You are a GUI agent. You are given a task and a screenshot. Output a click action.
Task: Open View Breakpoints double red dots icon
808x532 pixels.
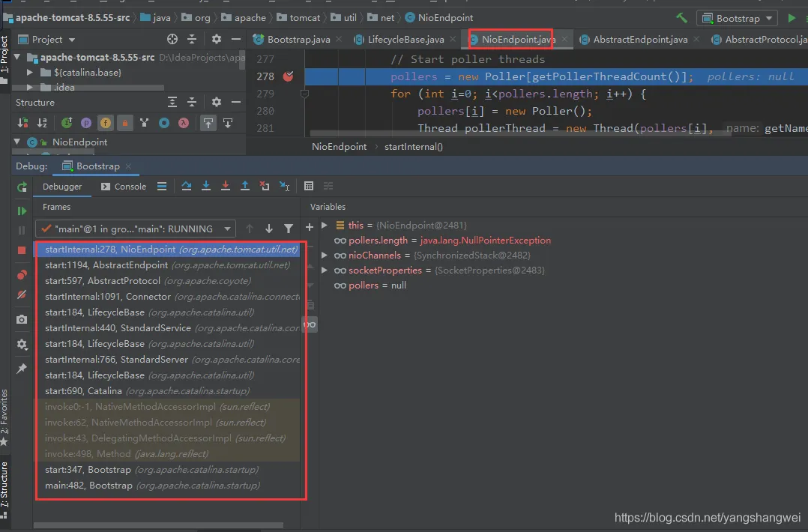[22, 275]
